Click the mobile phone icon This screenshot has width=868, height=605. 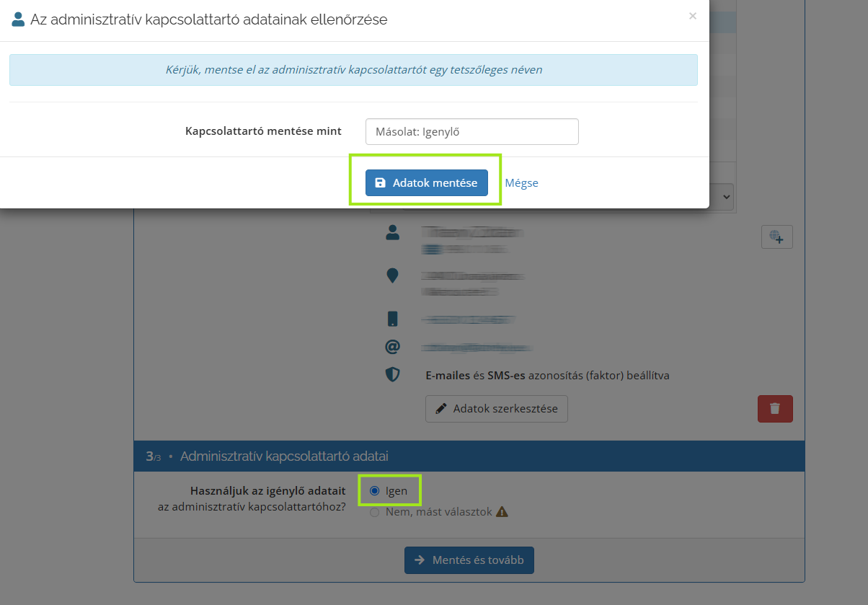tap(392, 319)
